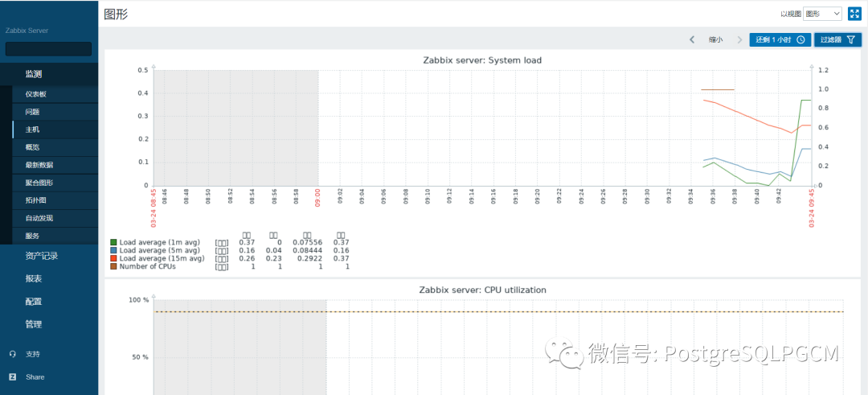Click the clock icon on time button
The image size is (868, 395).
800,40
